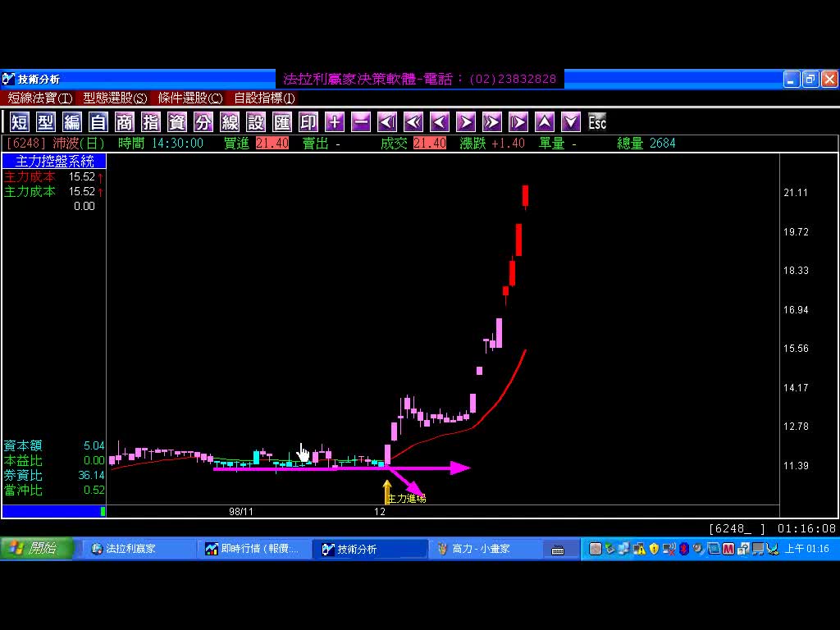The width and height of the screenshot is (840, 630).
Task: Click the Esc toolbar button
Action: click(x=597, y=122)
